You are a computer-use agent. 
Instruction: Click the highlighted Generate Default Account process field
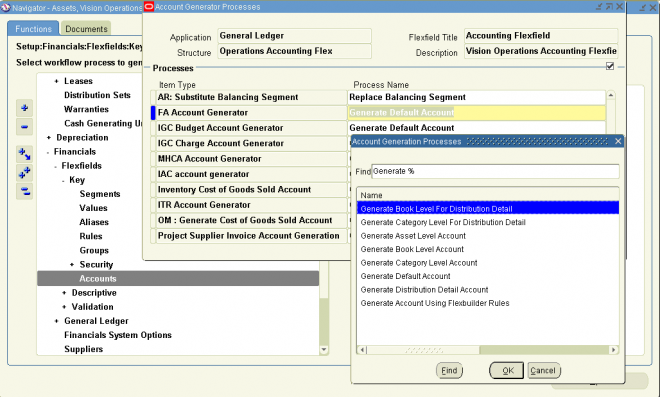coord(476,113)
